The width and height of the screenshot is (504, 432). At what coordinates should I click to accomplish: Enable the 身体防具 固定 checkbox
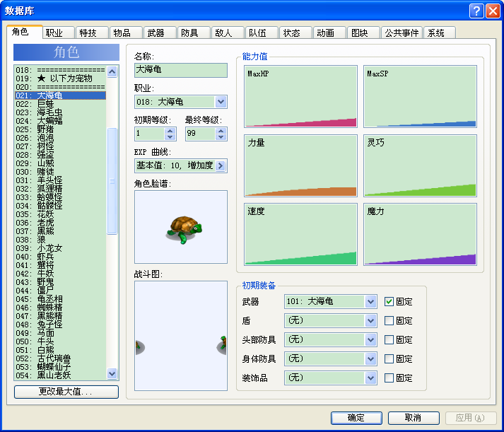pyautogui.click(x=389, y=358)
